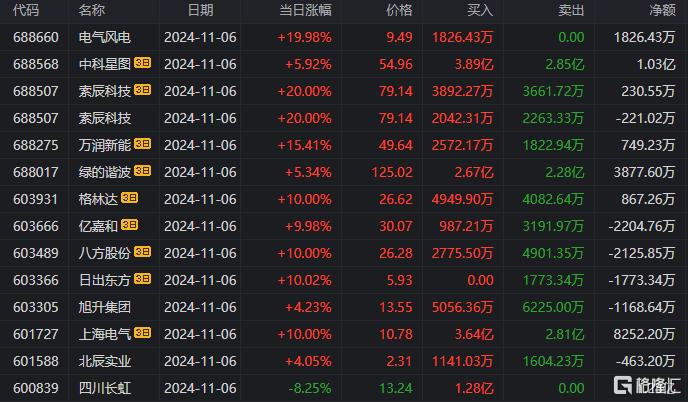
Task: Select stock code 603489
Action: [x=36, y=254]
